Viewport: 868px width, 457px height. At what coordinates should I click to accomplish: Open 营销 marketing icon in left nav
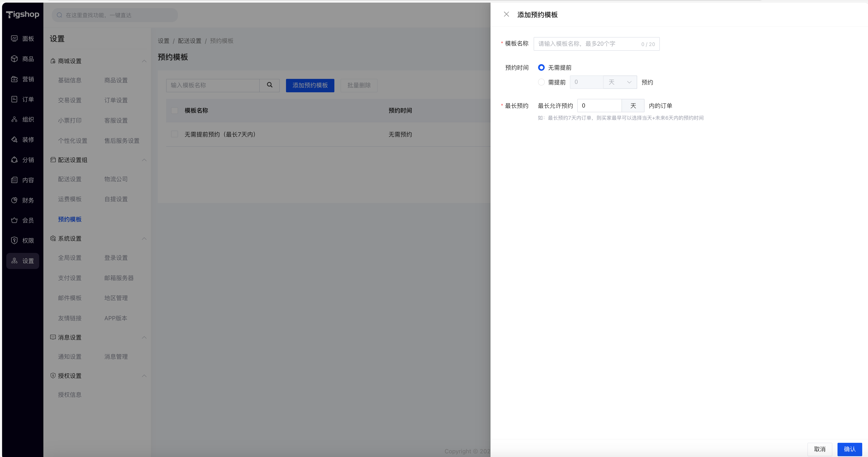[x=14, y=79]
